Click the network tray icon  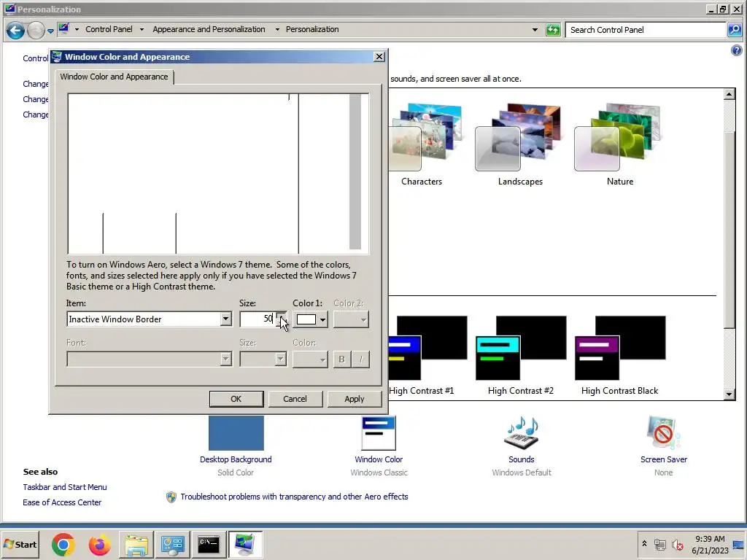[659, 544]
